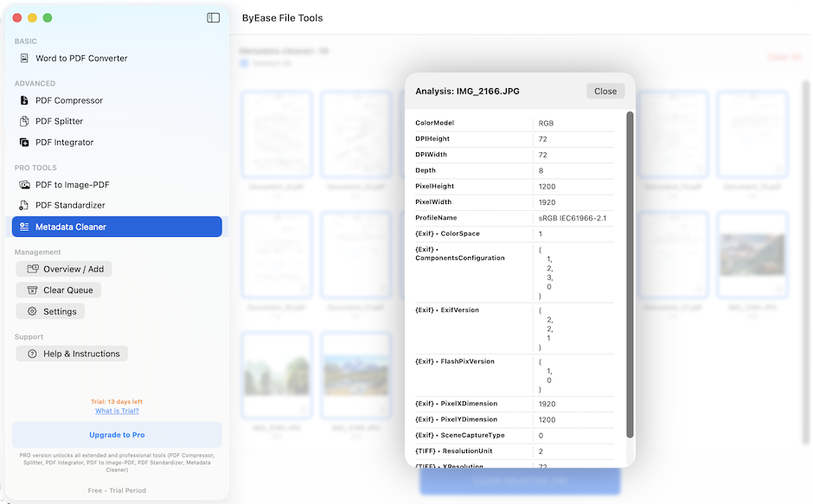Image resolution: width=813 pixels, height=504 pixels.
Task: Select the PDF to Image-PDF icon
Action: 24,185
